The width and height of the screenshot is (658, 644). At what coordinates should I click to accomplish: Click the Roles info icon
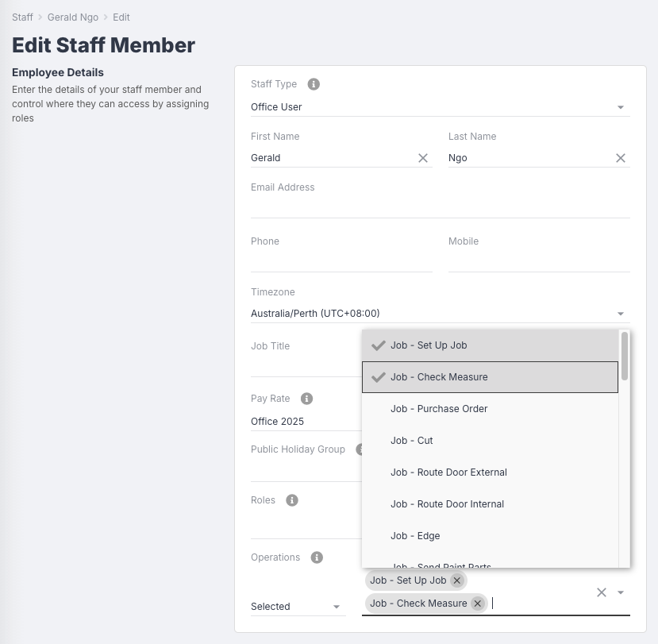[292, 500]
